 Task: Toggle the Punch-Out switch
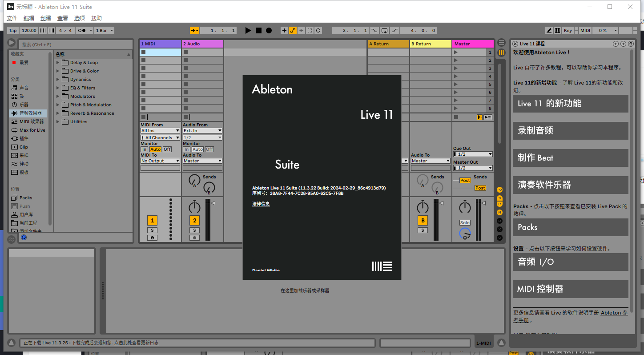[x=394, y=31]
